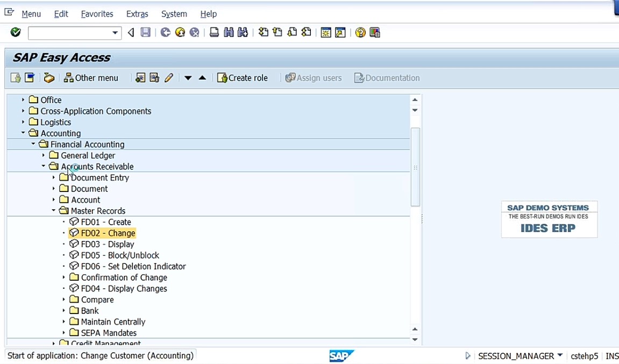Click the Create New Session icon
The image size is (619, 364).
pos(326,32)
